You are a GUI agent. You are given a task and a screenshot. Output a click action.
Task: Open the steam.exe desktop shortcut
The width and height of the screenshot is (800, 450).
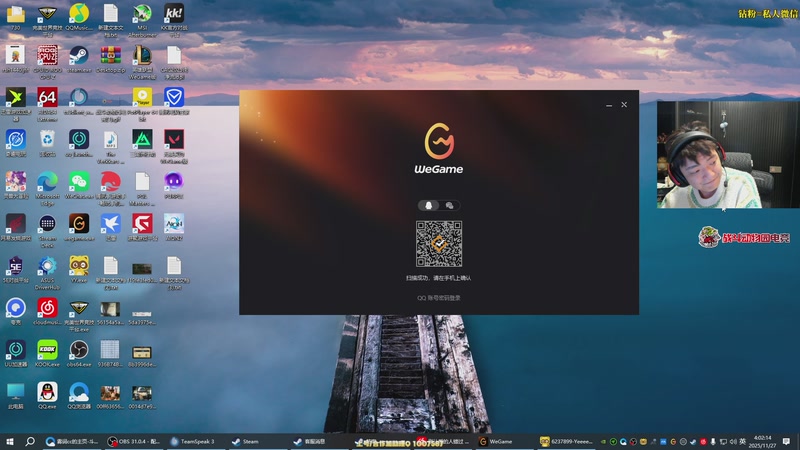(x=79, y=59)
